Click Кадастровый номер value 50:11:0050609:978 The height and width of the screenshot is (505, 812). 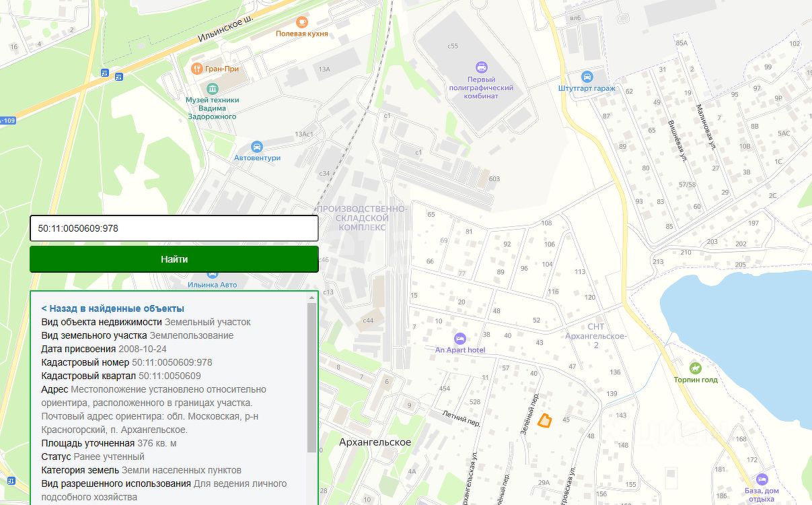pyautogui.click(x=172, y=362)
